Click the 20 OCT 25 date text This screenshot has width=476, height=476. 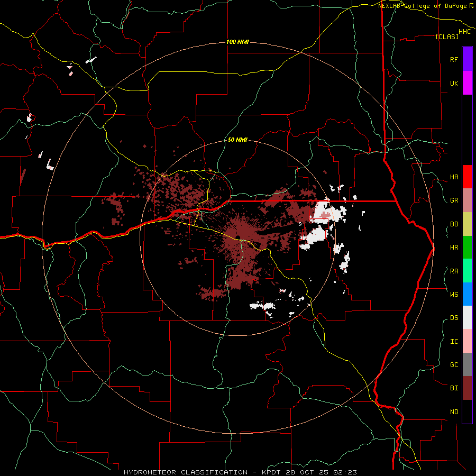coord(307,472)
